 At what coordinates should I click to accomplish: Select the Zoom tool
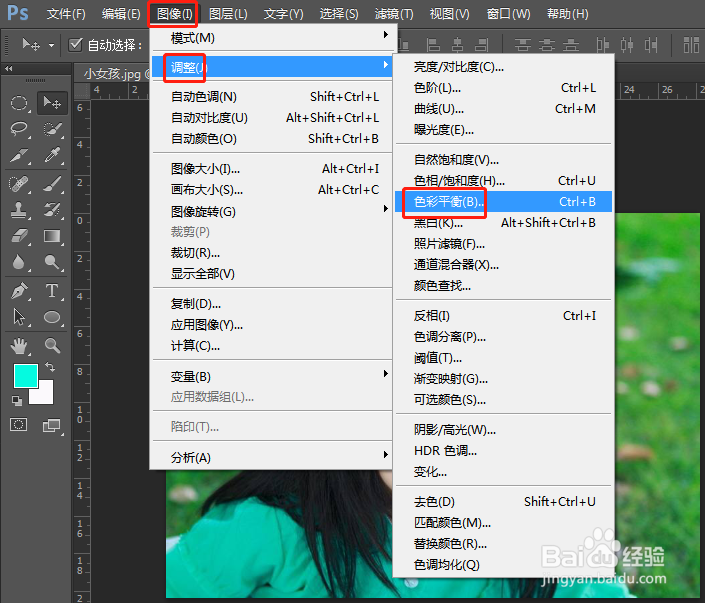(52, 346)
